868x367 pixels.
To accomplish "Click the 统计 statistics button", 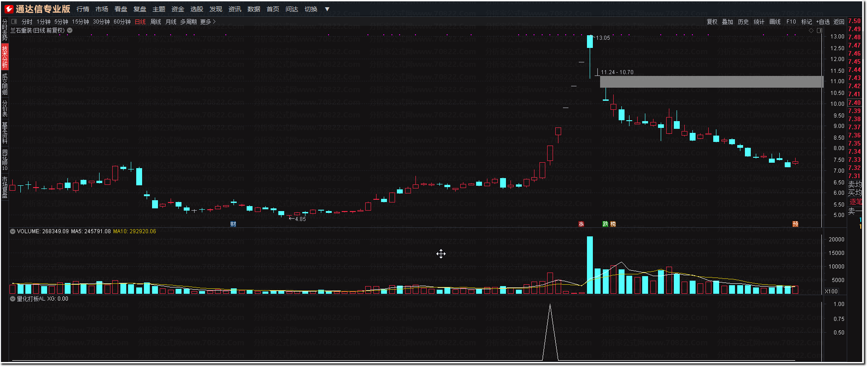I will [759, 22].
